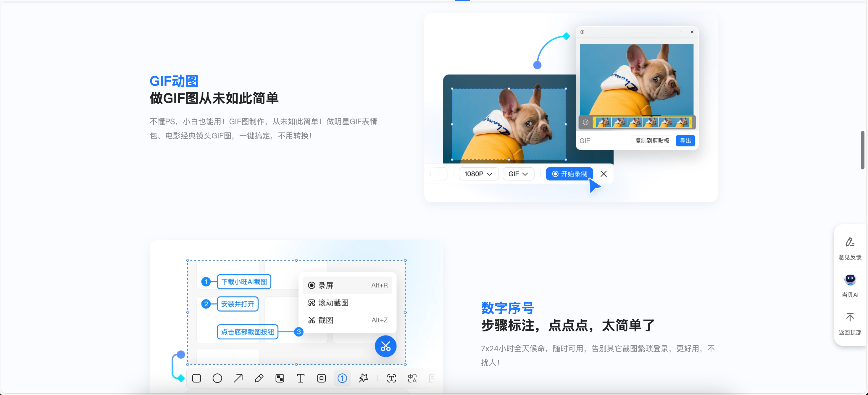Click the 下载小旺AI截图 label
Image resolution: width=868 pixels, height=395 pixels.
(x=244, y=281)
